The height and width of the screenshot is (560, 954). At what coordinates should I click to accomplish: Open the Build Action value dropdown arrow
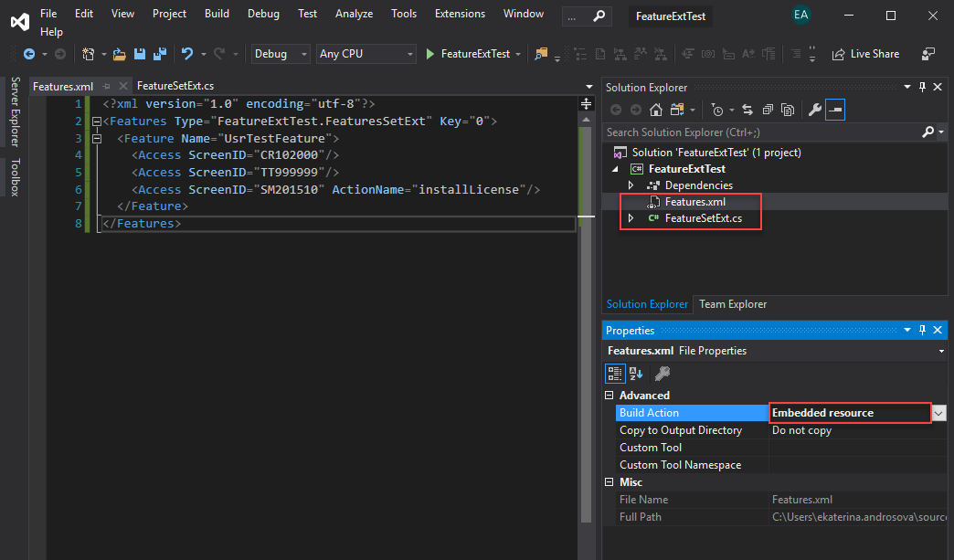(939, 413)
